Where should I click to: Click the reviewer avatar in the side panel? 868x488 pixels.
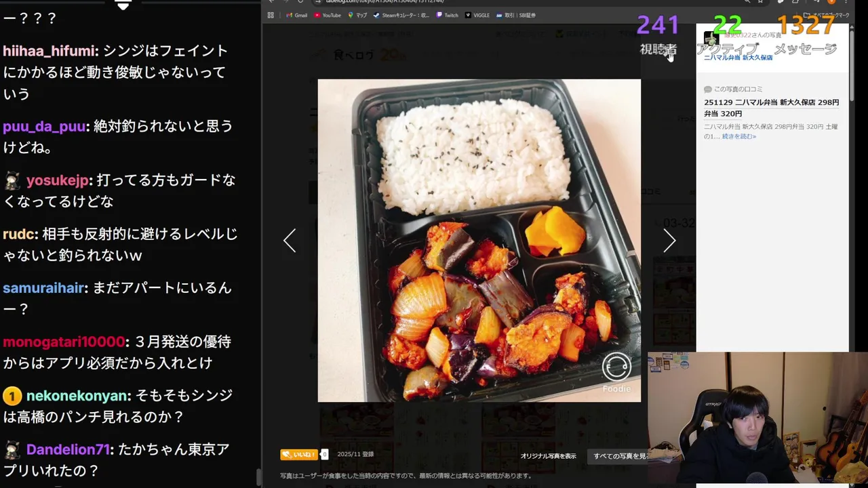[x=711, y=39]
